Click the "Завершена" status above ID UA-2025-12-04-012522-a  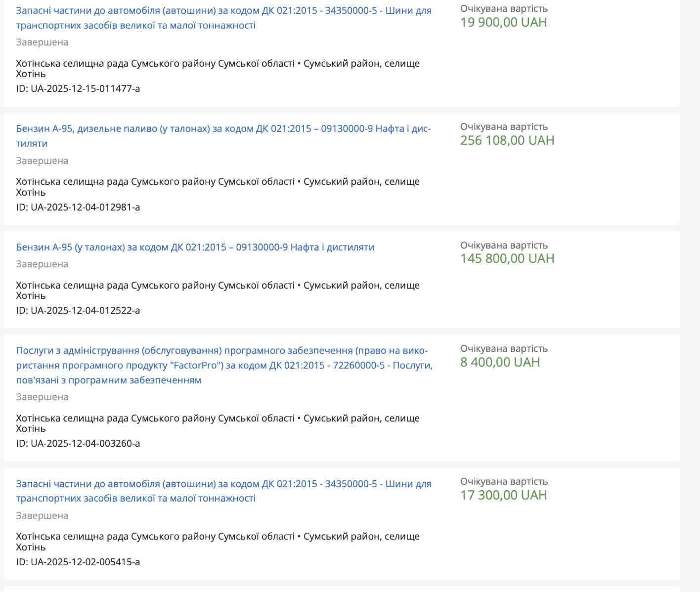(42, 264)
